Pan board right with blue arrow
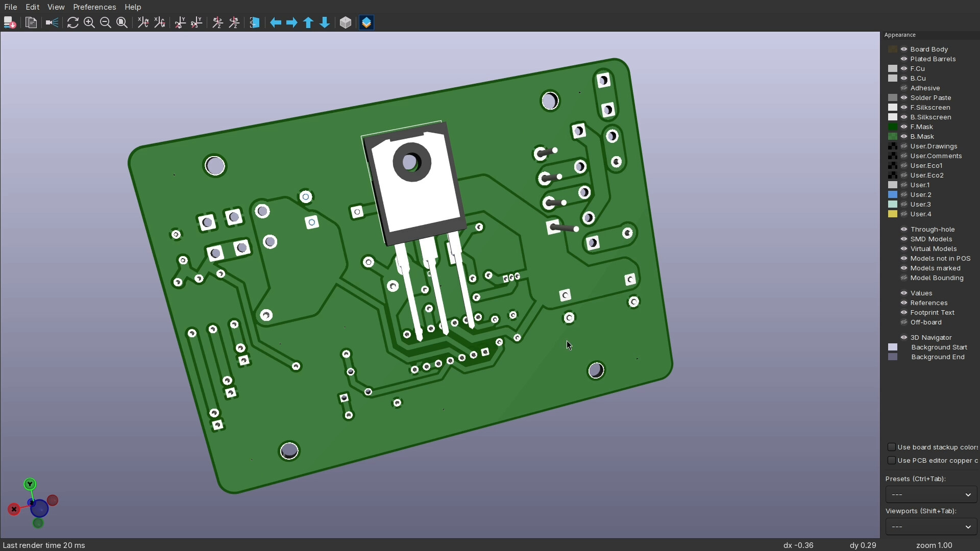The image size is (980, 551). (x=292, y=22)
